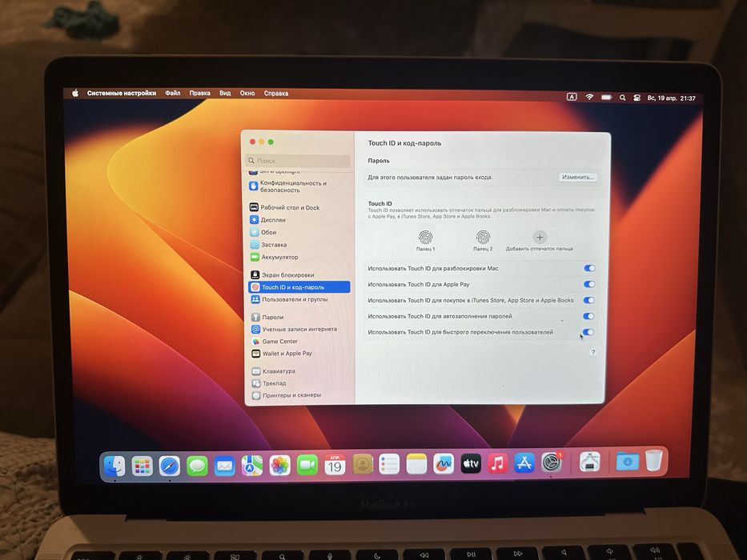Click System Settings icon in the Dock
747x560 pixels.
[x=551, y=462]
